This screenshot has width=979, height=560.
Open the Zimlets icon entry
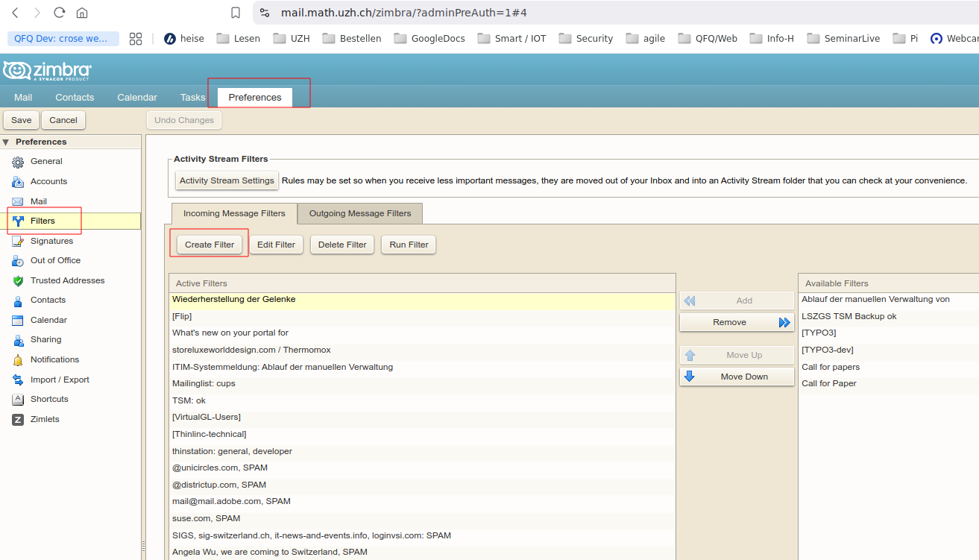[x=18, y=420]
